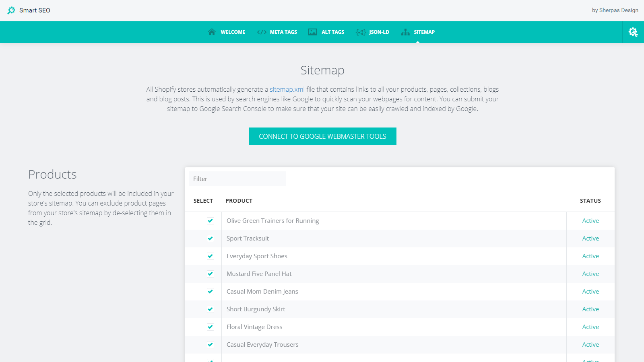Open the app settings gear icon
The width and height of the screenshot is (644, 362).
633,32
